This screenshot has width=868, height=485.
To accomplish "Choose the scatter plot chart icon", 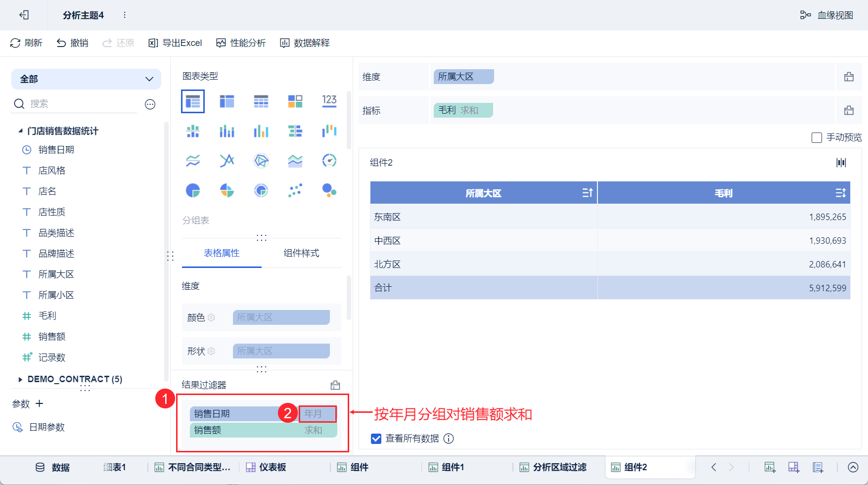I will point(295,190).
